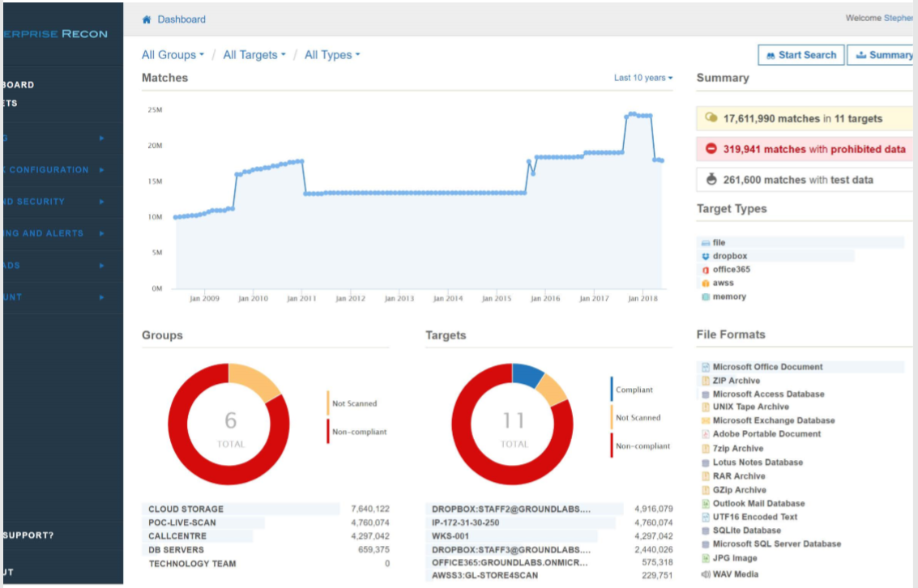Expand the Last 10 years range selector
The height and width of the screenshot is (588, 918).
point(643,78)
